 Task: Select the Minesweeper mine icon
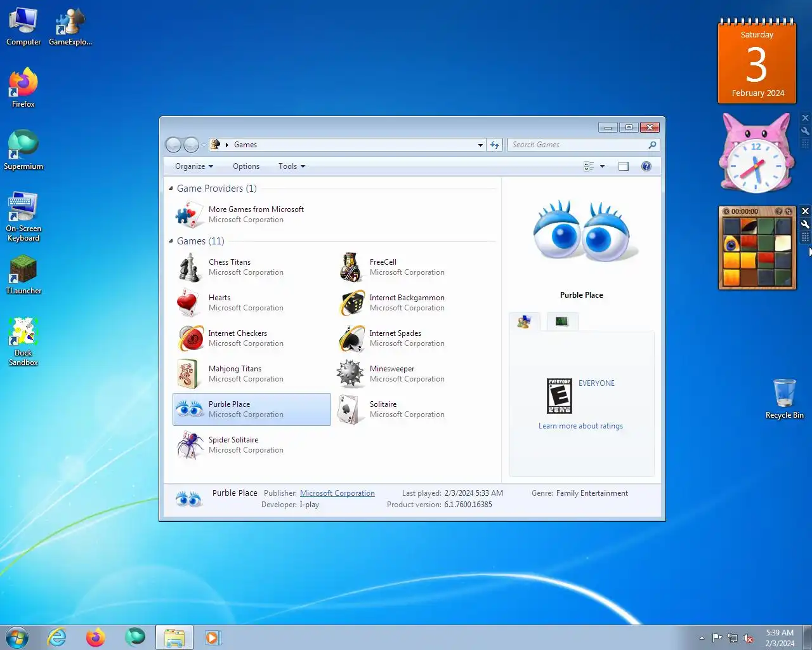[x=350, y=374]
